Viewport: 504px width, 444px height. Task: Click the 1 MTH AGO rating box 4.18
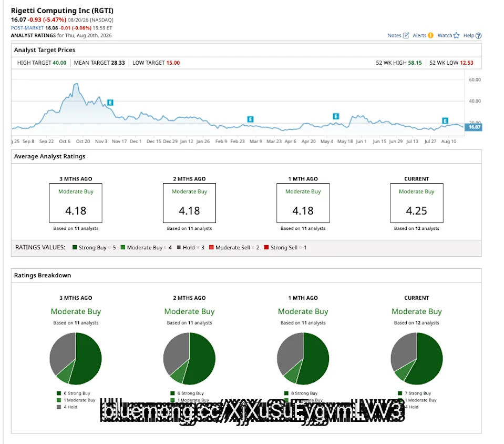pos(303,203)
